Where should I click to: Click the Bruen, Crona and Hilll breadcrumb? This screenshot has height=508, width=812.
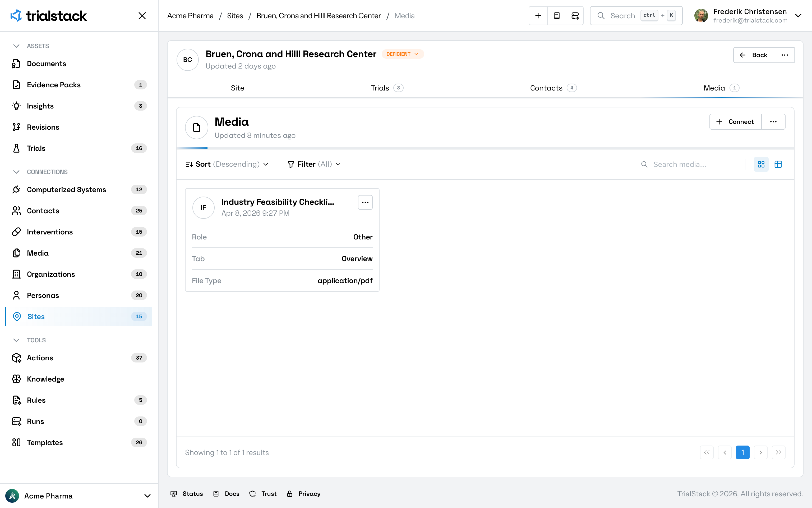319,16
